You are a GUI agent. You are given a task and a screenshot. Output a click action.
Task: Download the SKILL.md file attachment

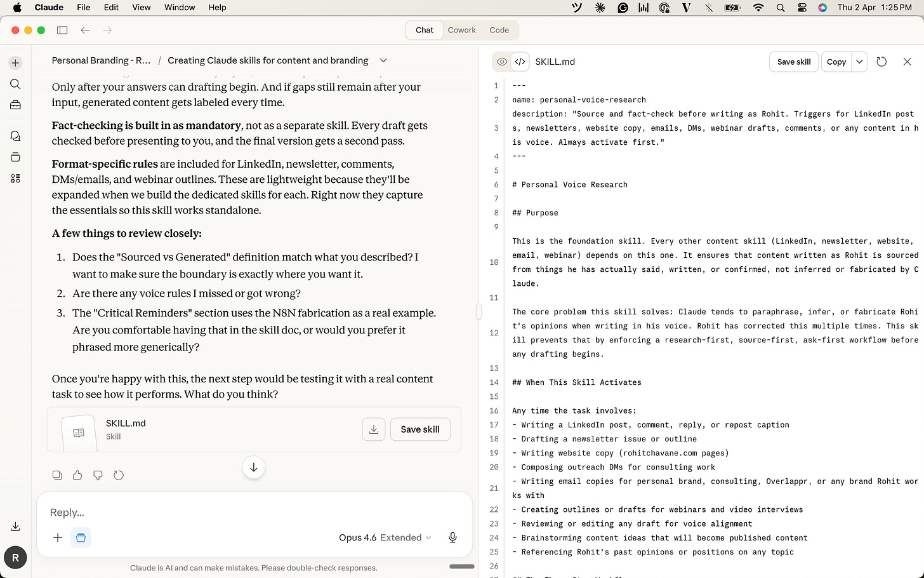click(x=373, y=429)
